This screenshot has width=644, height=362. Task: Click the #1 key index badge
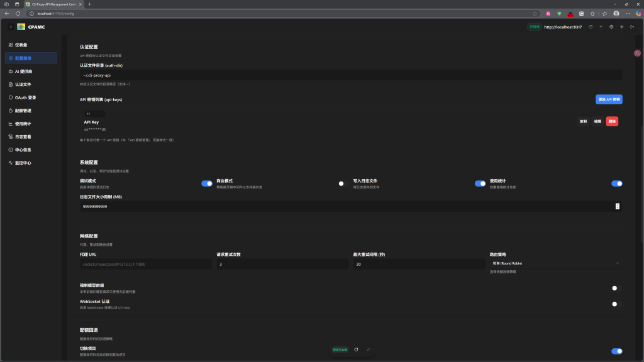coord(94,114)
